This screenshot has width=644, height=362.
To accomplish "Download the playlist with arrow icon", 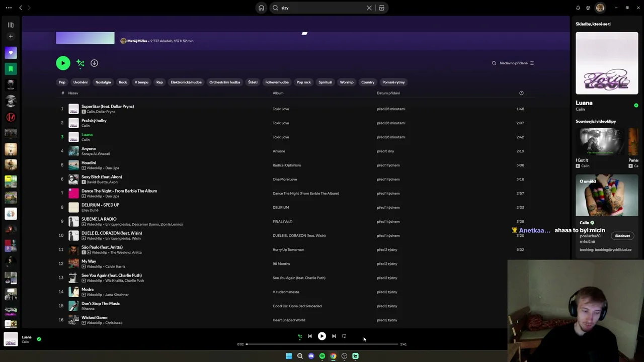I will click(94, 63).
